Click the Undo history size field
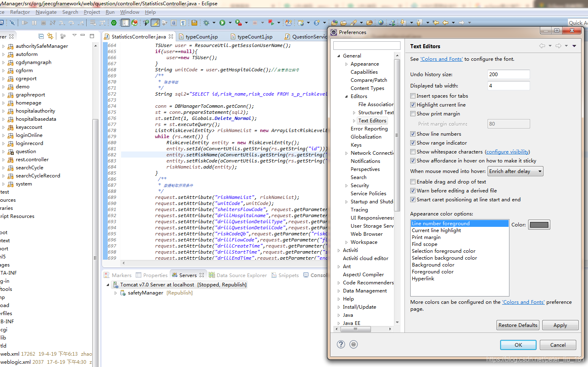The height and width of the screenshot is (367, 588). (509, 75)
